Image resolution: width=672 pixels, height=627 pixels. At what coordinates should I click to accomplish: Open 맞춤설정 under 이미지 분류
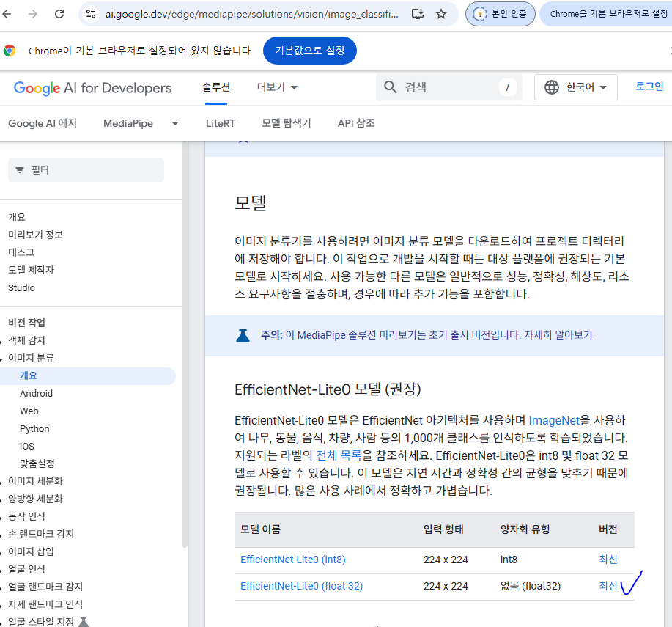pyautogui.click(x=37, y=463)
